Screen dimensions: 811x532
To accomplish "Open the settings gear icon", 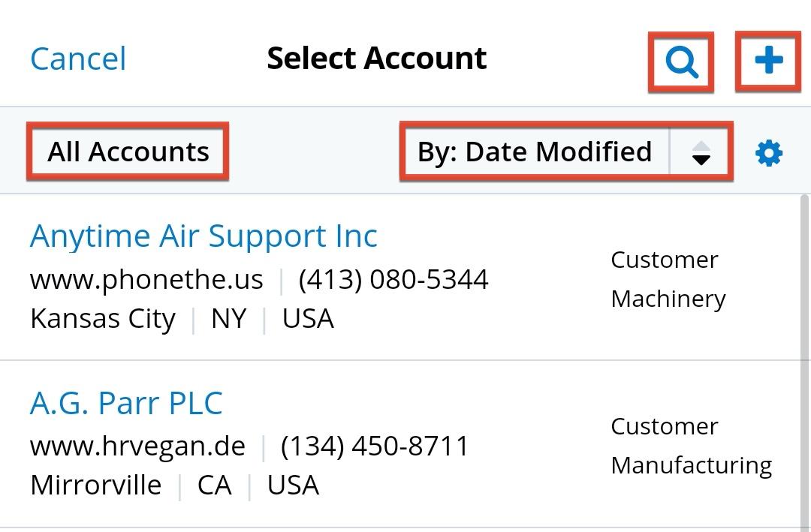I will (x=768, y=152).
